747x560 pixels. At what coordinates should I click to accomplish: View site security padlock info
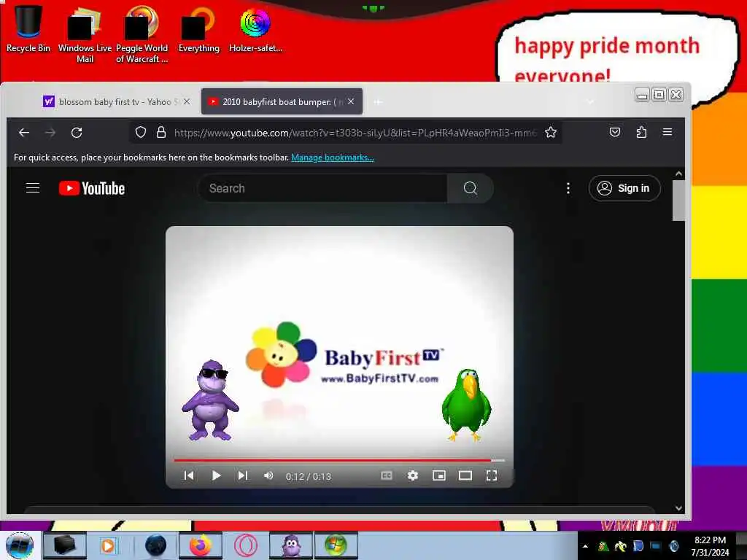click(x=161, y=132)
